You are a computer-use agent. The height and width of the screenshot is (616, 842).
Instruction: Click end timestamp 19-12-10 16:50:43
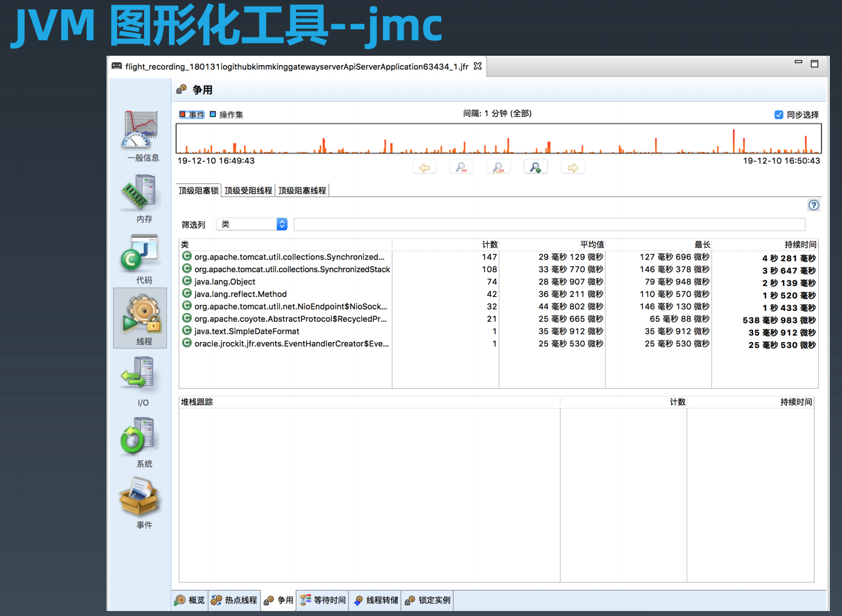[781, 161]
